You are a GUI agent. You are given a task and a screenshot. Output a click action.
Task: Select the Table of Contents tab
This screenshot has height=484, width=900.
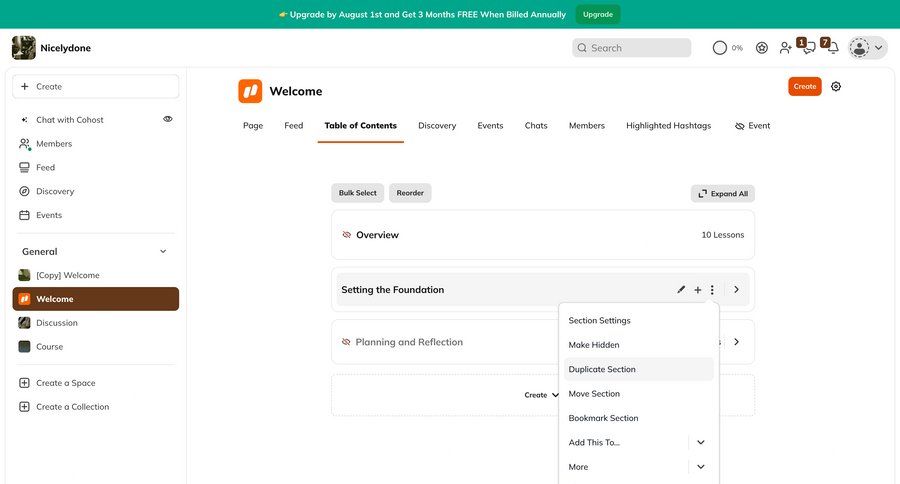tap(360, 125)
